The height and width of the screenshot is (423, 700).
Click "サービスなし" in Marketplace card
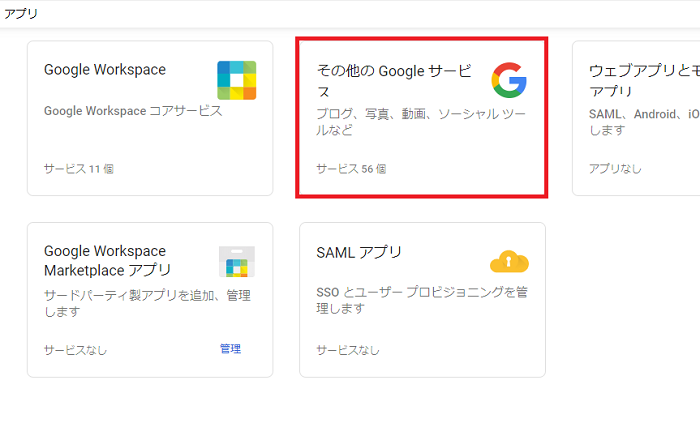tap(75, 350)
